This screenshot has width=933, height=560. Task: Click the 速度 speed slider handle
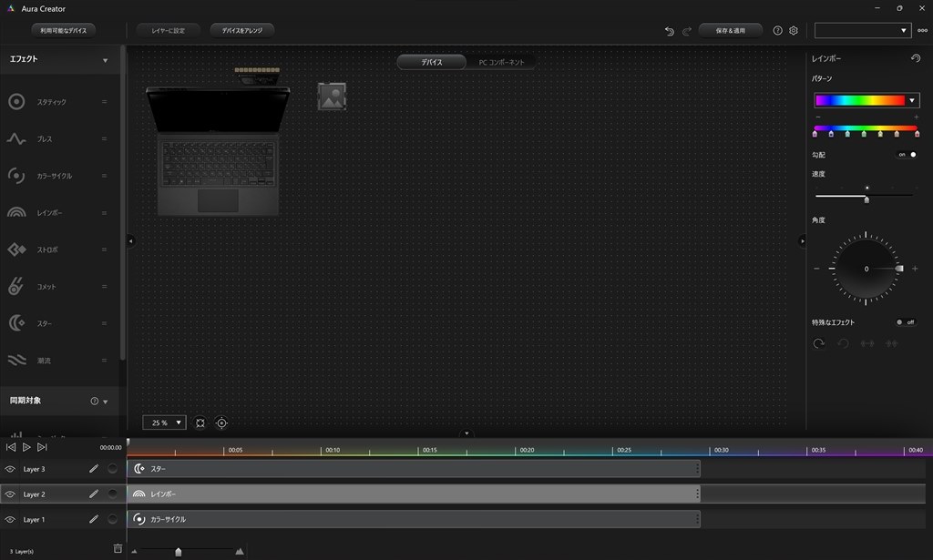866,199
